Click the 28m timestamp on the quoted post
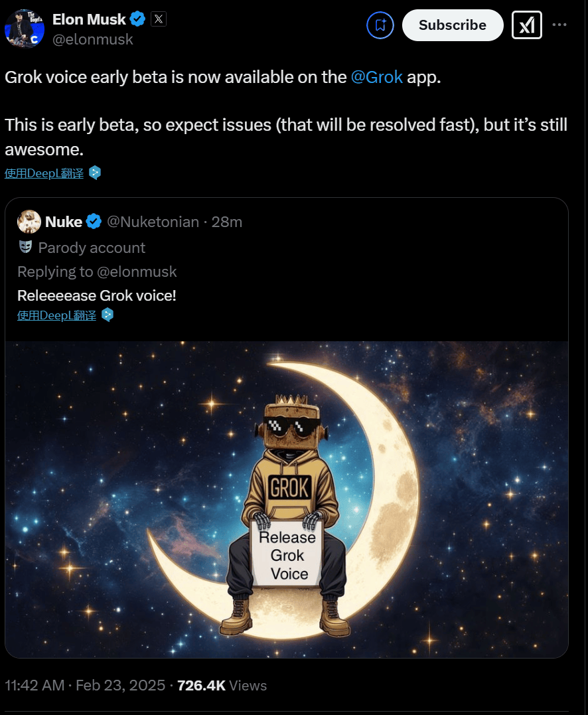This screenshot has height=715, width=588. [226, 222]
